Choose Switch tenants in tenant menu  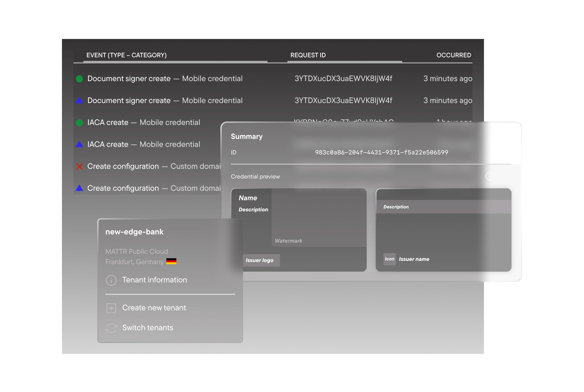(x=147, y=328)
